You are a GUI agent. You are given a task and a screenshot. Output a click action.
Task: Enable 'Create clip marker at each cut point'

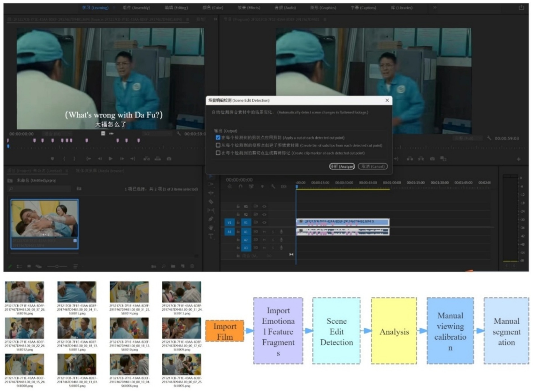[218, 153]
